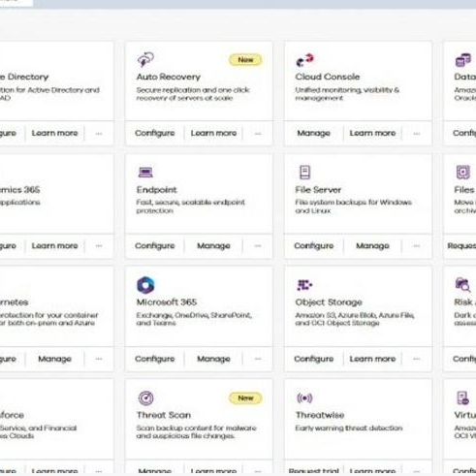Manage Microsoft 365
Viewport: 476px width, 476px height.
pyautogui.click(x=213, y=359)
